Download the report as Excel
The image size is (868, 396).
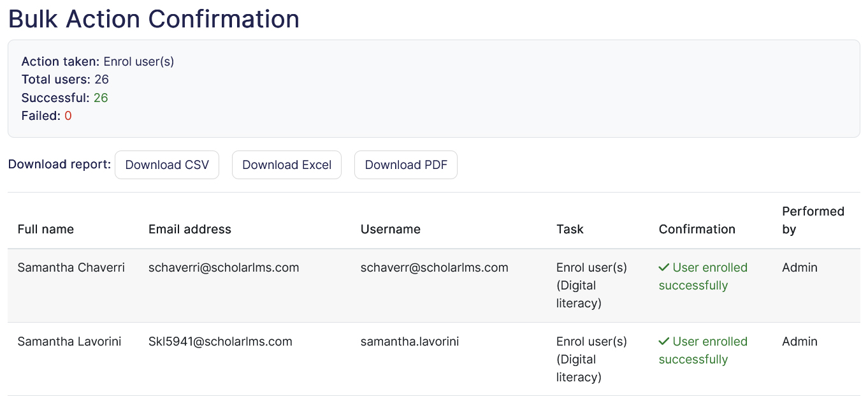pyautogui.click(x=286, y=165)
